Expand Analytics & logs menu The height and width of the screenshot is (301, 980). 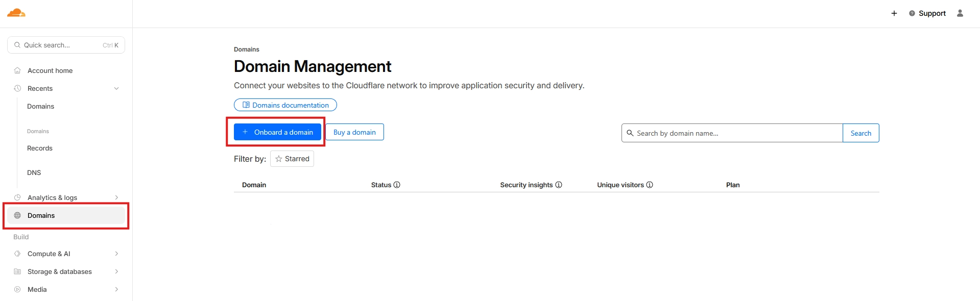(x=116, y=197)
